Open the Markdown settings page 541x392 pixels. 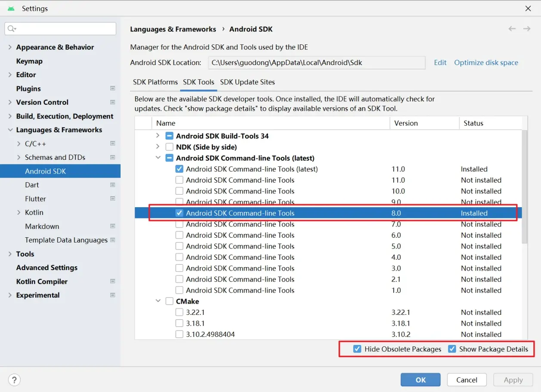click(x=42, y=226)
